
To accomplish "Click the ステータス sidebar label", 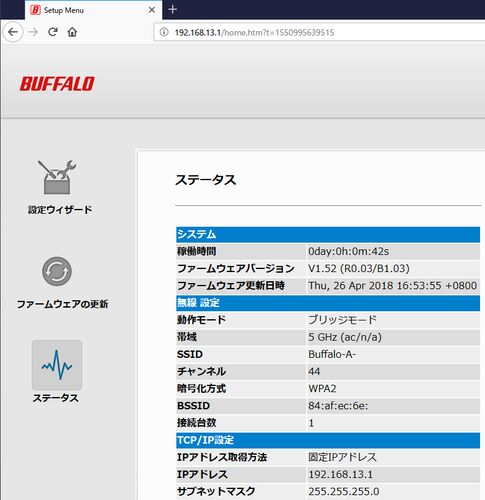I will pos(56,398).
